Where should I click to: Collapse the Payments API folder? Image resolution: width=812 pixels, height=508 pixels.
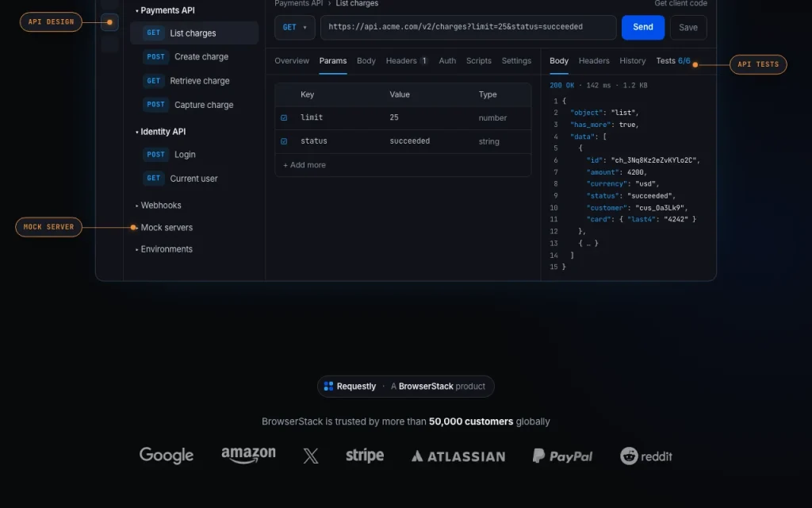[164, 10]
